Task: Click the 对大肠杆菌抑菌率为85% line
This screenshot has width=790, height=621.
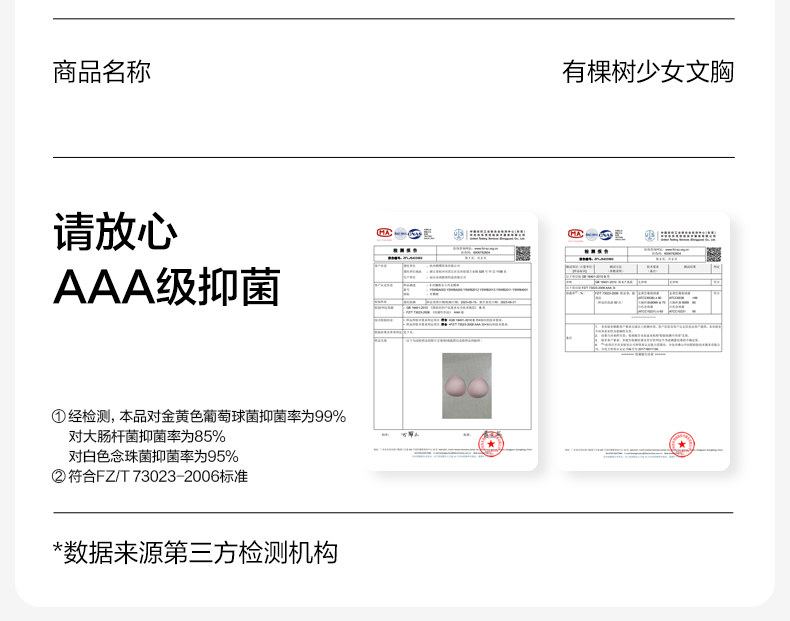Action: point(147,436)
